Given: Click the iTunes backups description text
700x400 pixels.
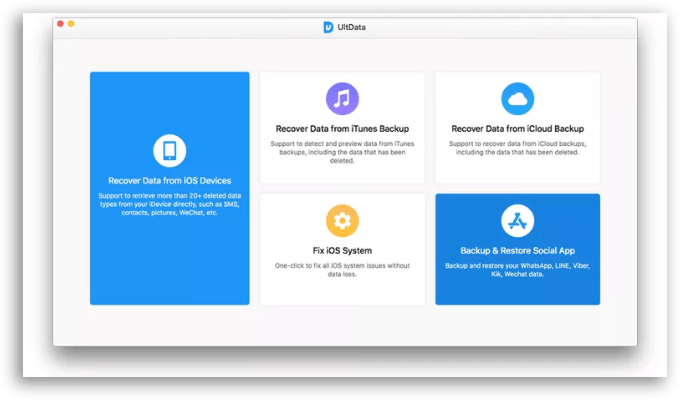Looking at the screenshot, I should pos(342,152).
